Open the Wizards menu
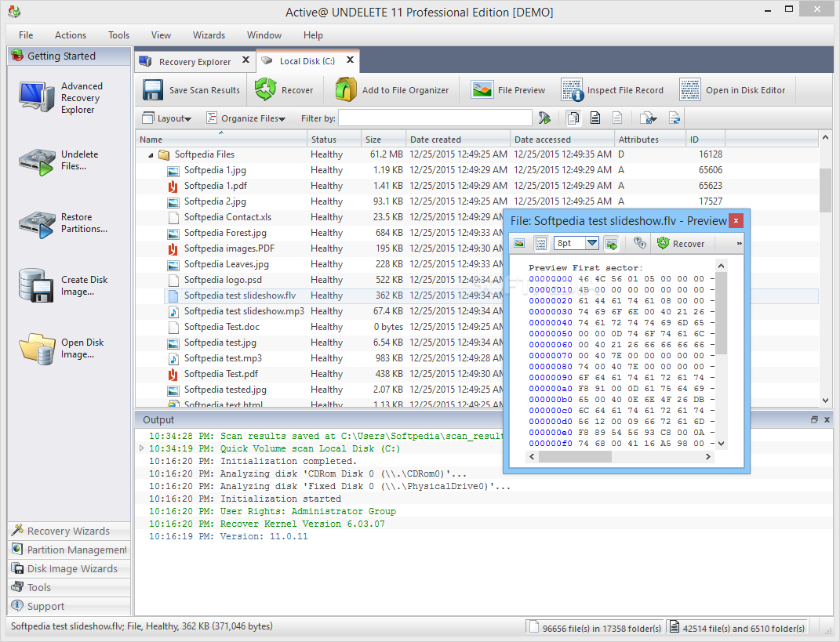Image resolution: width=840 pixels, height=642 pixels. (x=209, y=35)
